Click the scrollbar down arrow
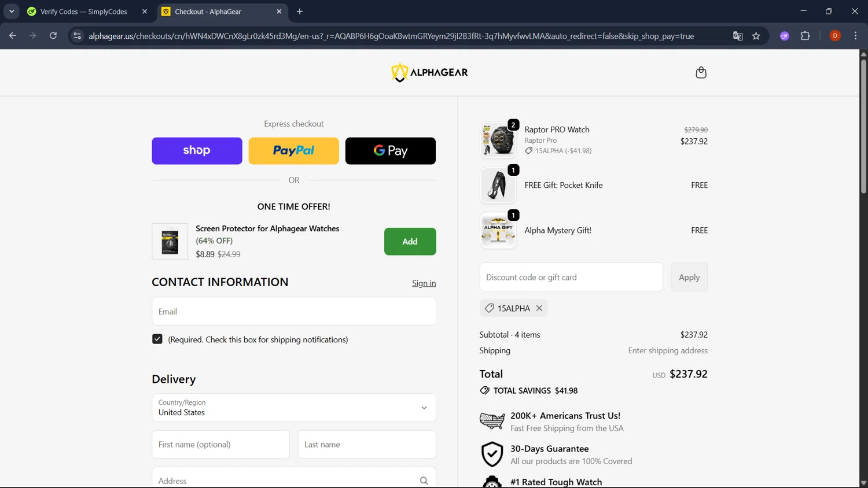Viewport: 868px width, 488px height. coord(863,483)
